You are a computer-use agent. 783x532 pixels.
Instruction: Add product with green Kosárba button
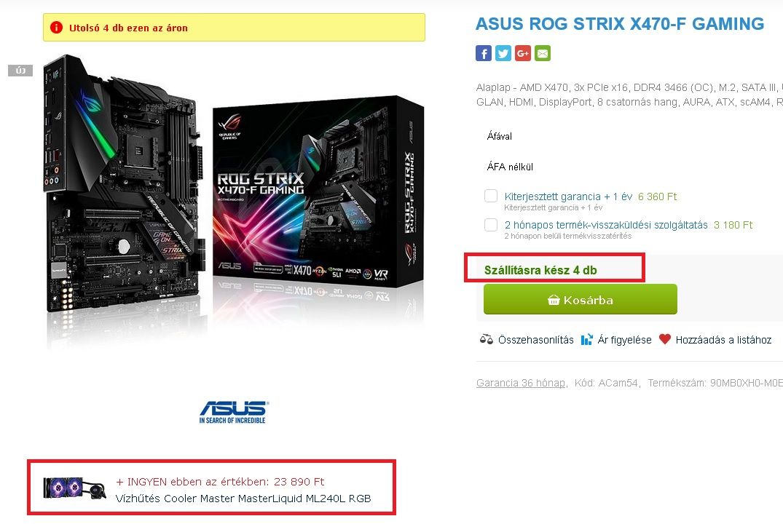[x=581, y=299]
